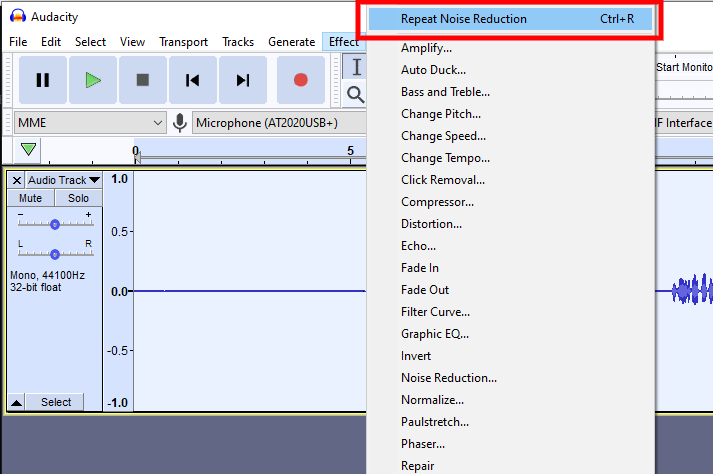Choose Phaser... effect
This screenshot has height=474, width=713.
click(510, 444)
